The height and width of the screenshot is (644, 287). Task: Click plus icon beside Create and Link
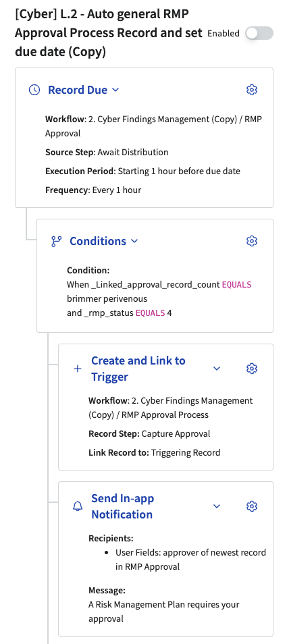click(x=78, y=369)
